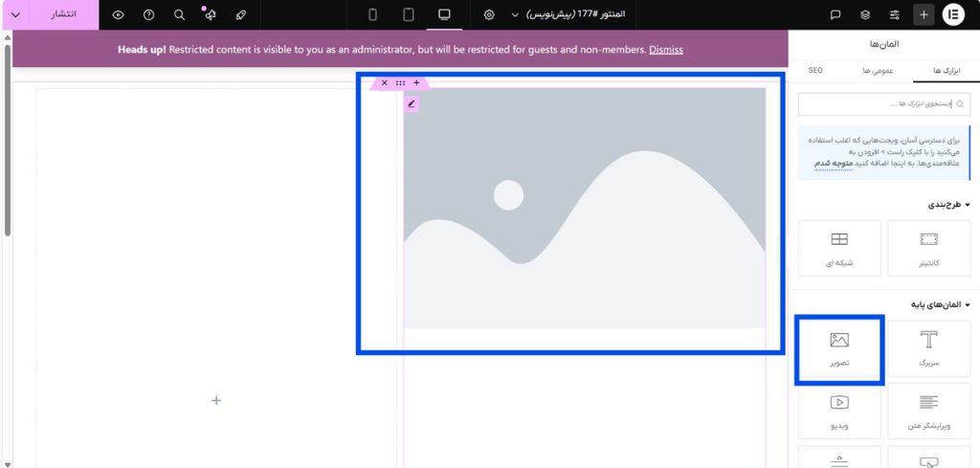Click the what's new megaphone icon
This screenshot has width=980, height=468.
211,14
